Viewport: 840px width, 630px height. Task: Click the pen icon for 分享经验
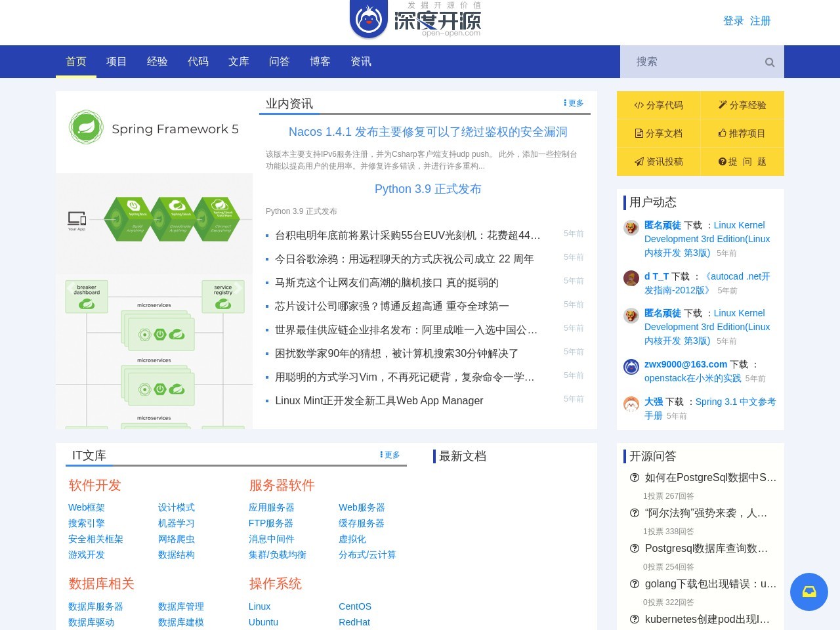[722, 104]
